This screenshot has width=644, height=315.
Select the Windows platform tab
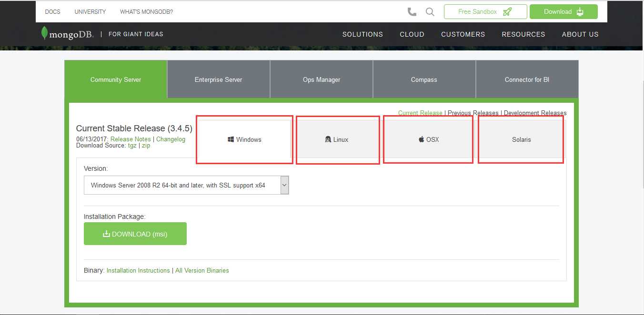(244, 139)
